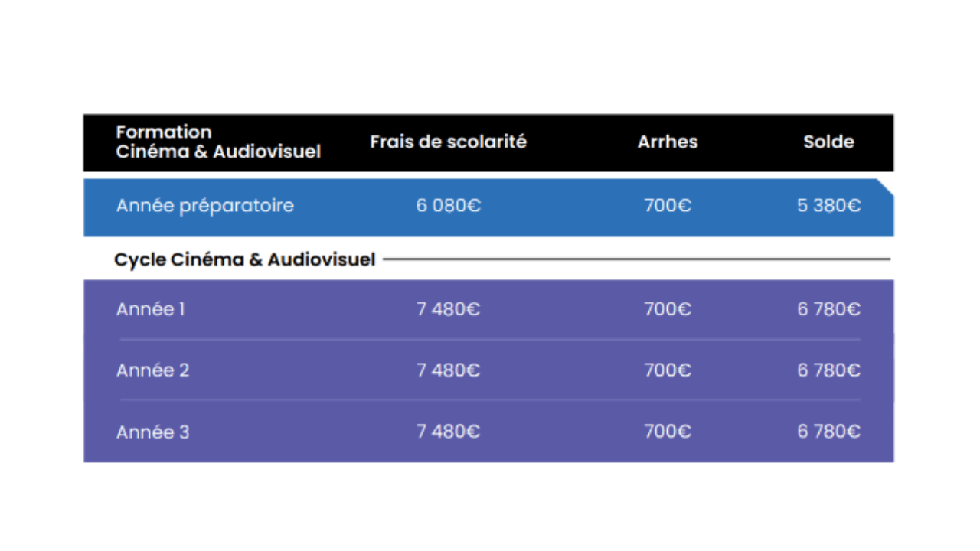Select the Cycle Cinéma & Audiovisuel heading
Image resolution: width=980 pixels, height=551 pixels.
coord(245,260)
